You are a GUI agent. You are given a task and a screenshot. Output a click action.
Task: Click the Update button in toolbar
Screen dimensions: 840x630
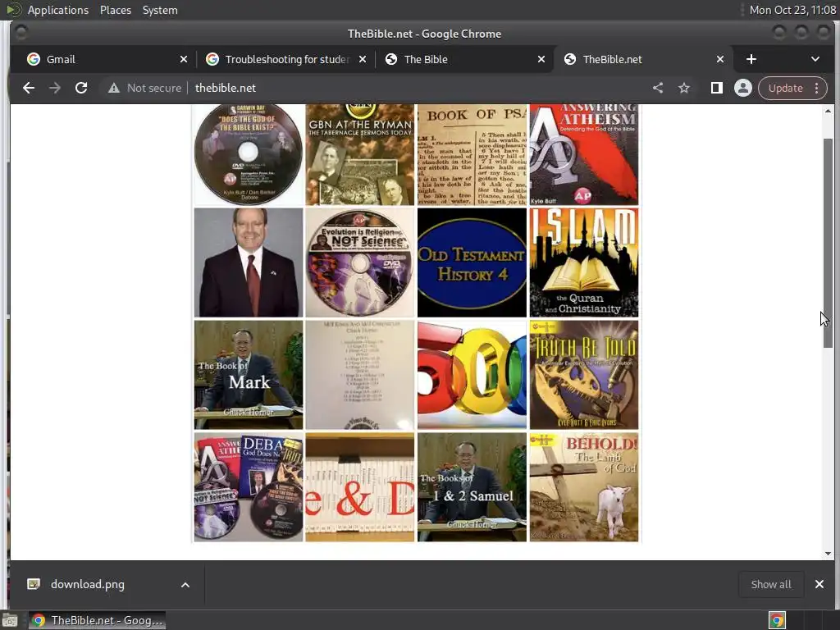pos(785,88)
